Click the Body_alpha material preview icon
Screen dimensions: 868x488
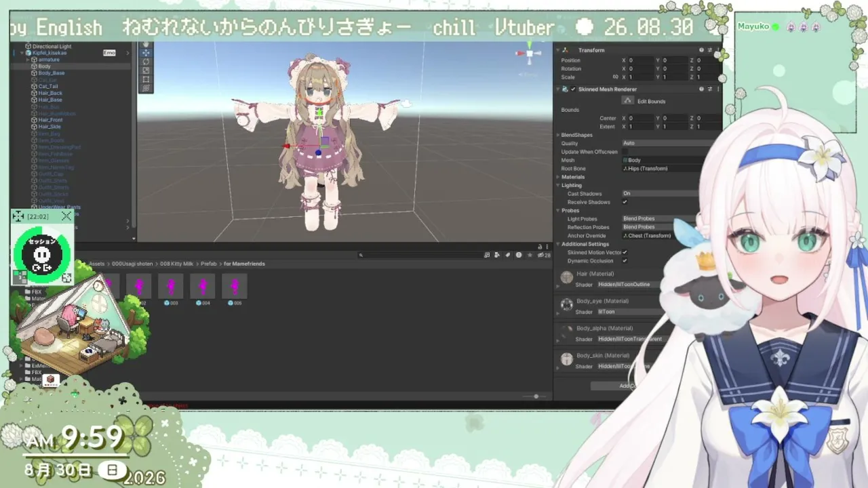567,332
